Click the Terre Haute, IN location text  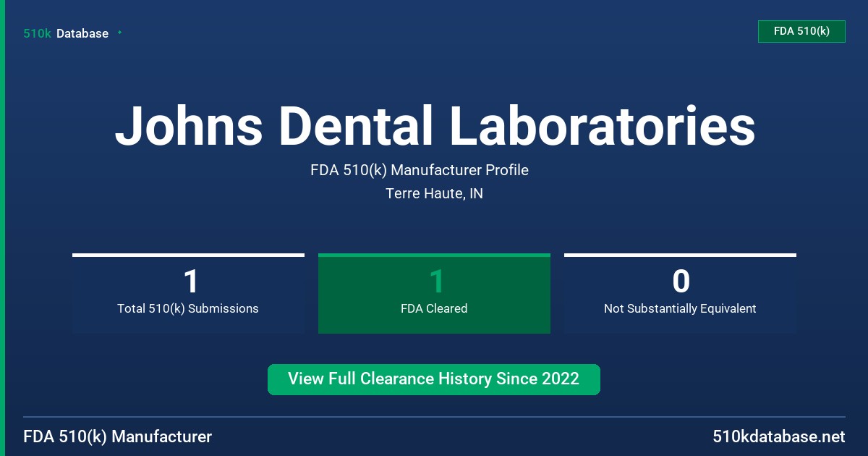pos(434,193)
